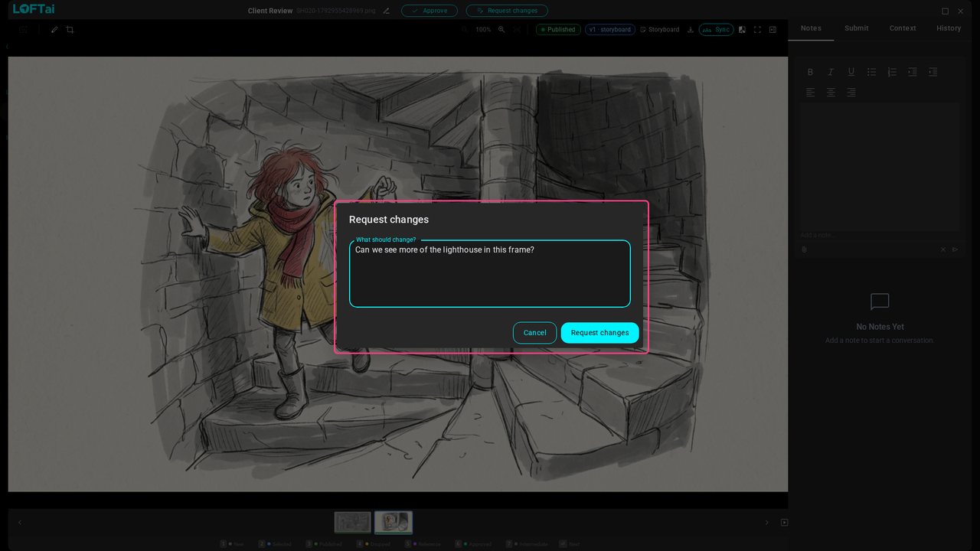Click the 'What should change?' text field
This screenshot has width=980, height=551.
point(490,274)
